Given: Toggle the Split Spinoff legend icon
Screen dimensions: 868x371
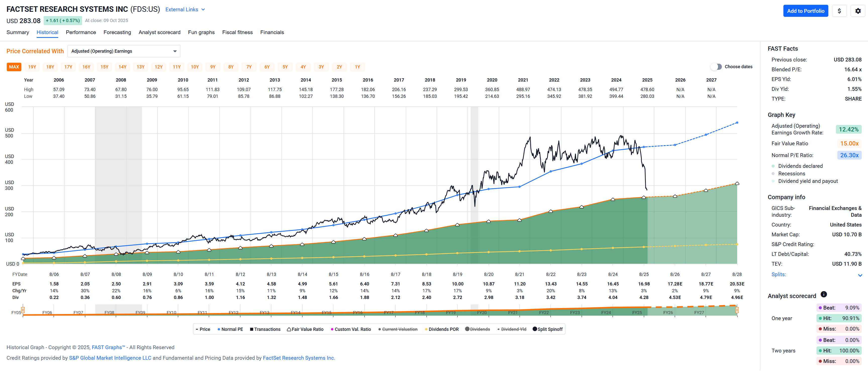Looking at the screenshot, I should click(x=534, y=329).
